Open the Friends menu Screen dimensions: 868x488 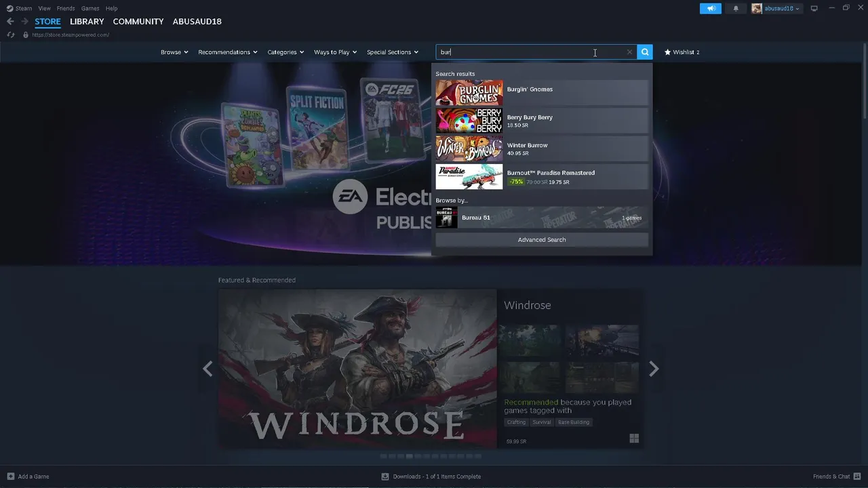[66, 8]
